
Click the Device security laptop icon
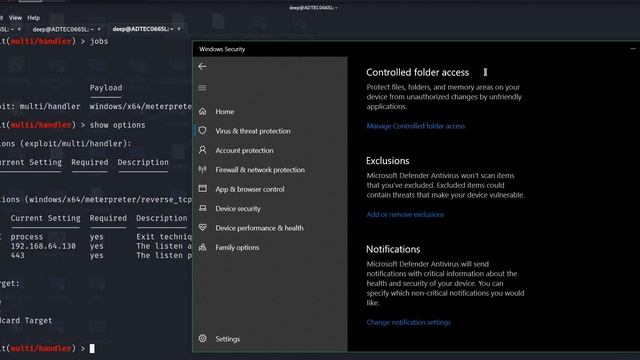tap(202, 208)
